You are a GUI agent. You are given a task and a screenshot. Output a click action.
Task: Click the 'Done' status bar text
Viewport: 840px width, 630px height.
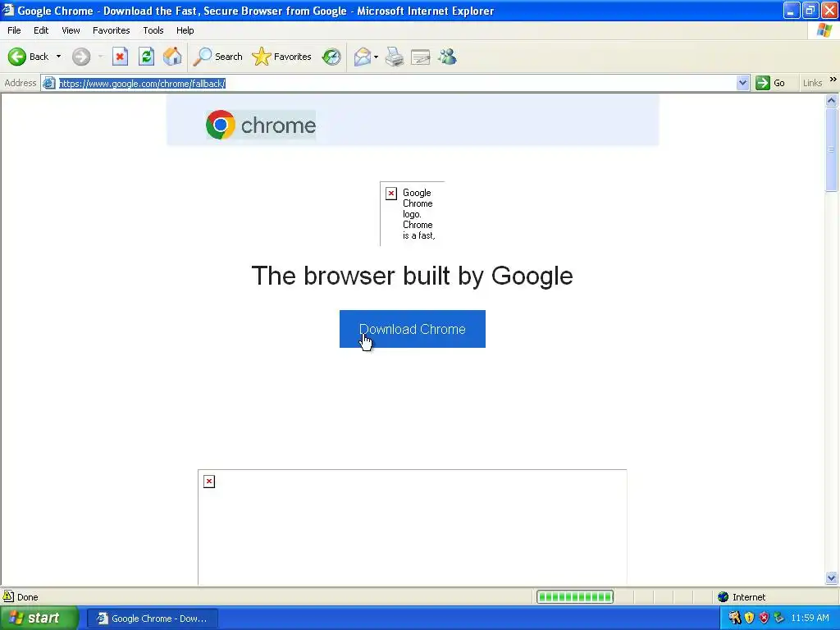27,597
